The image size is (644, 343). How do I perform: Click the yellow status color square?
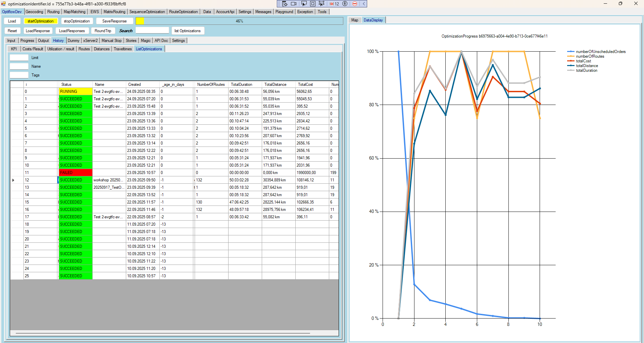point(140,21)
